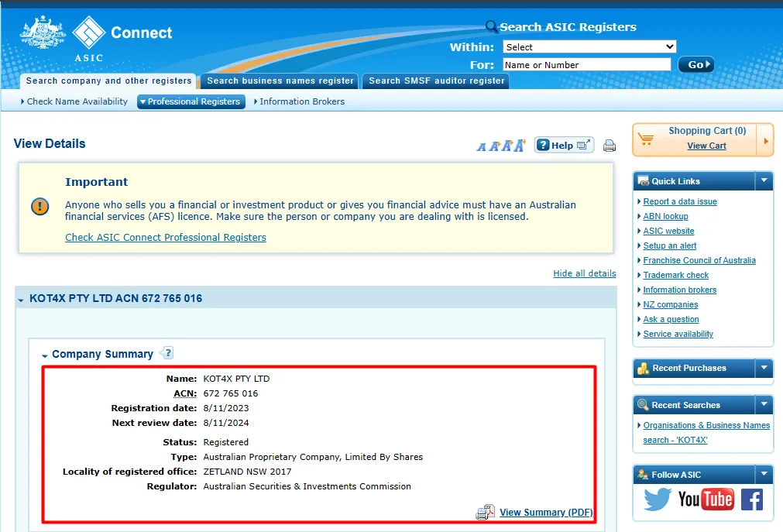Click the regulator value Australian Securities & Investments Commission
Image resolution: width=783 pixels, height=532 pixels.
(x=307, y=486)
